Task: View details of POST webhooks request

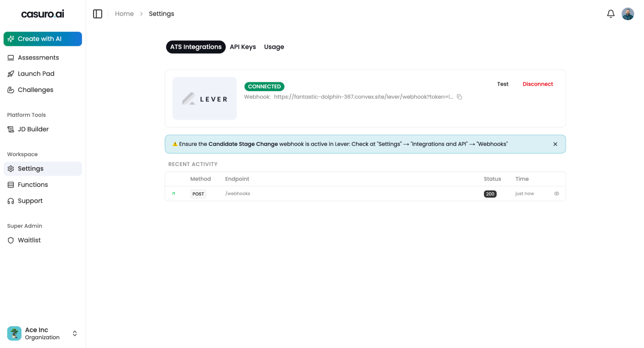Action: [x=556, y=193]
